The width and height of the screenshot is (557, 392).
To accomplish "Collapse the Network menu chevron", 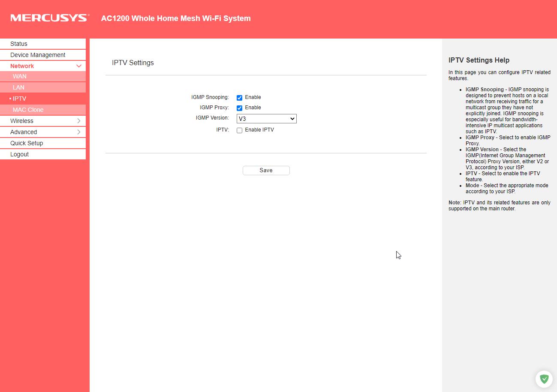I will (79, 66).
